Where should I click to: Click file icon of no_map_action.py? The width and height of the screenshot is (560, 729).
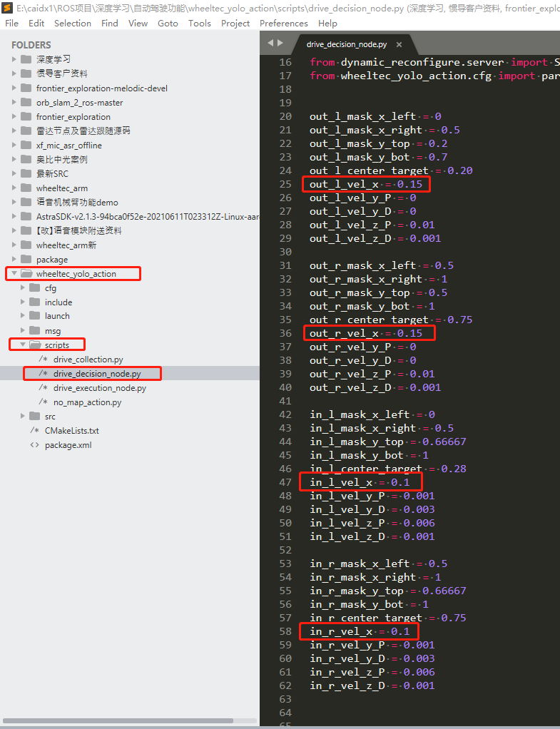[43, 402]
